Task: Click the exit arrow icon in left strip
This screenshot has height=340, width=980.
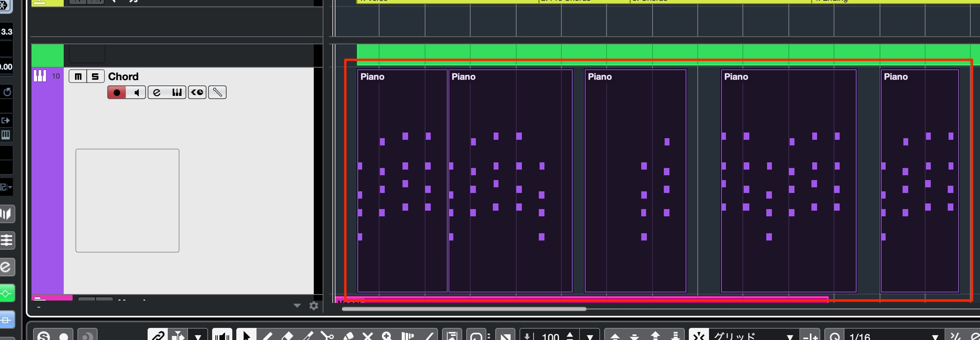Action: pyautogui.click(x=6, y=120)
